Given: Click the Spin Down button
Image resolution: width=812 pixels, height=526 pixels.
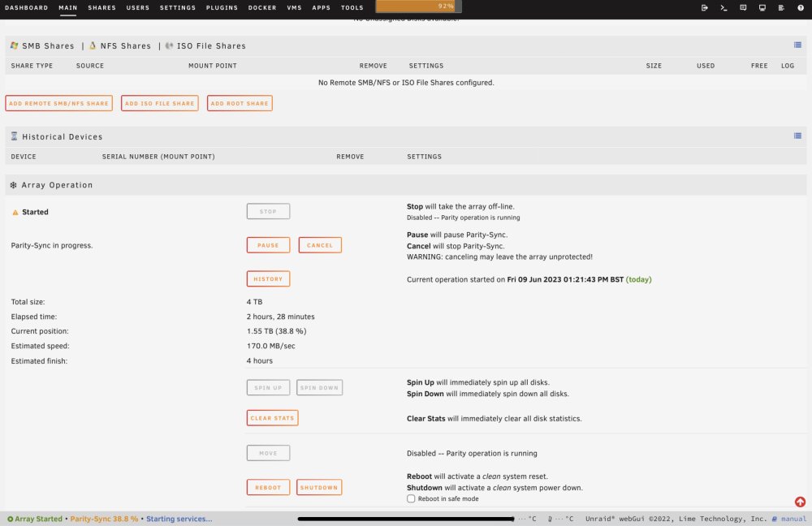Looking at the screenshot, I should click(319, 387).
